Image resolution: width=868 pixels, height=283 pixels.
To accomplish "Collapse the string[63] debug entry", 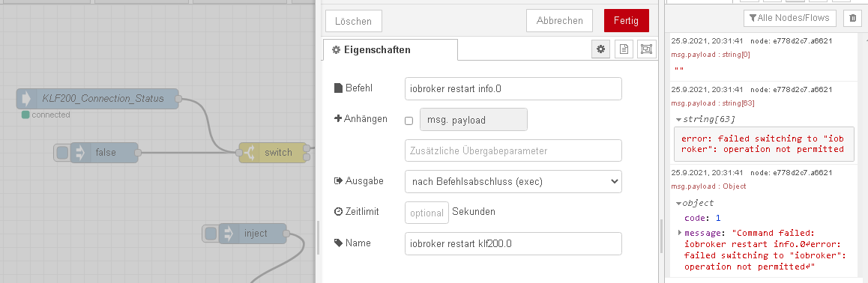I will click(678, 119).
